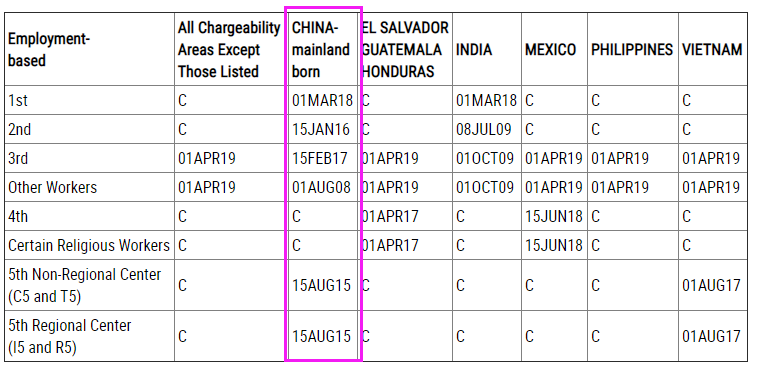
Task: Click Vietnam 5th Regional Center date 01AUG17
Action: (x=711, y=336)
